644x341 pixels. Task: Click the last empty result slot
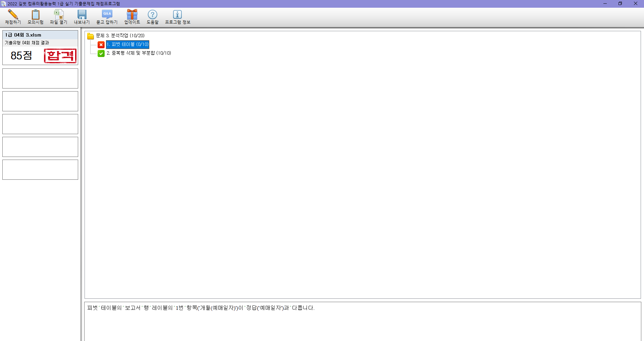40,170
